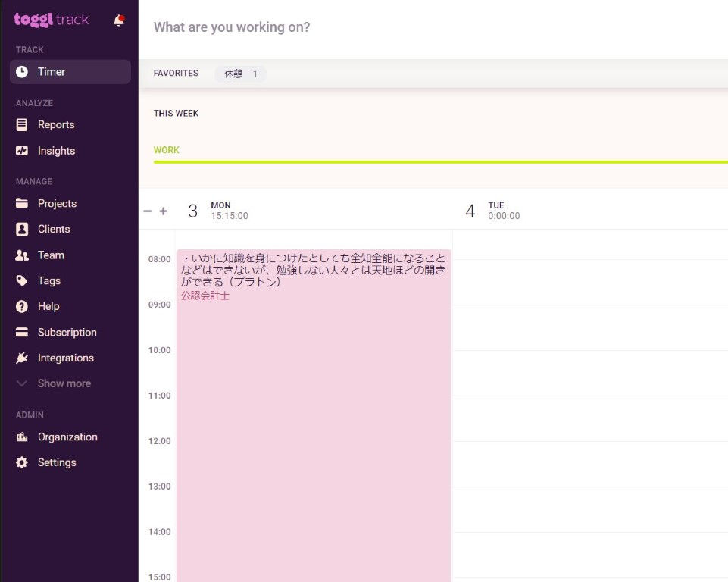Click the Help question mark icon
The width and height of the screenshot is (728, 582).
(x=22, y=307)
